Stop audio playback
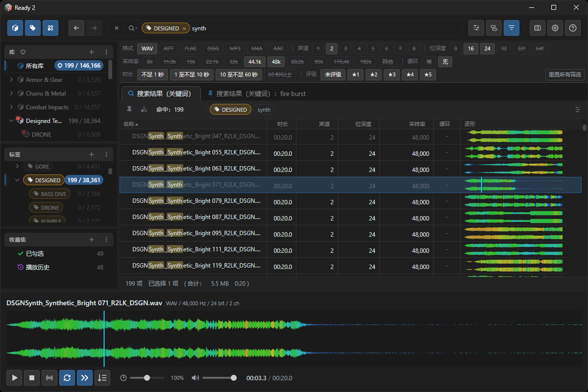Screen dimensions: 588x392 [x=32, y=378]
